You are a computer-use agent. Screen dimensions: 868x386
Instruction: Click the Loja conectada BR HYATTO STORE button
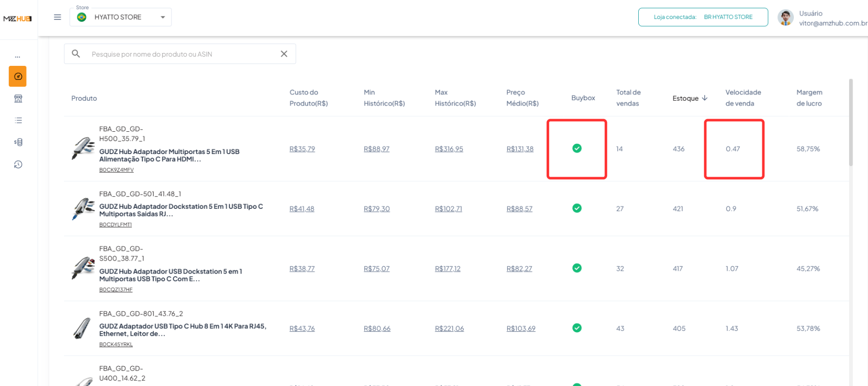pyautogui.click(x=703, y=17)
